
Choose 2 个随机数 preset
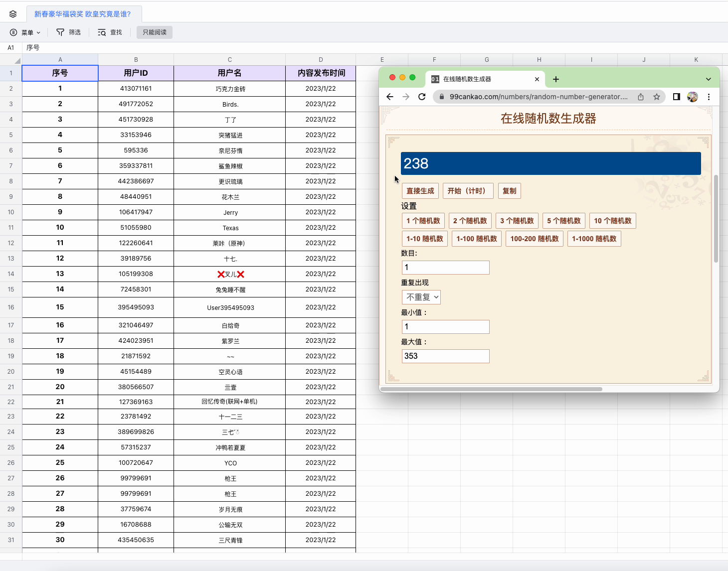pyautogui.click(x=470, y=221)
